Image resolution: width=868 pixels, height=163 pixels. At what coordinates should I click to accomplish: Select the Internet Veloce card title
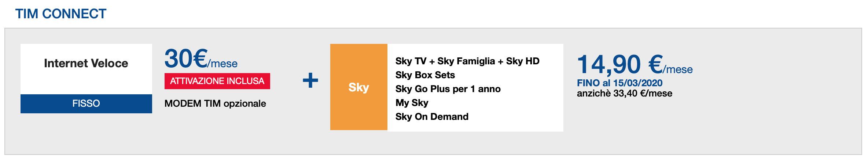pyautogui.click(x=86, y=63)
